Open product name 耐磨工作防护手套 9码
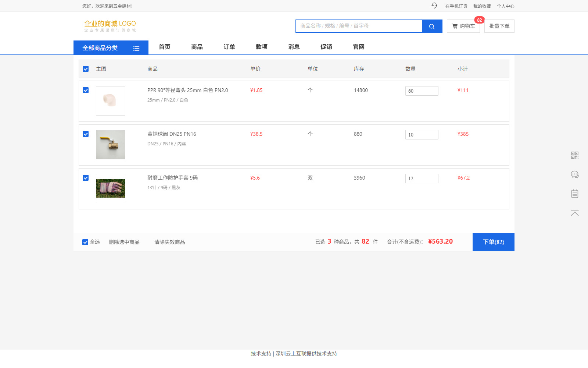The height and width of the screenshot is (368, 588). 172,178
